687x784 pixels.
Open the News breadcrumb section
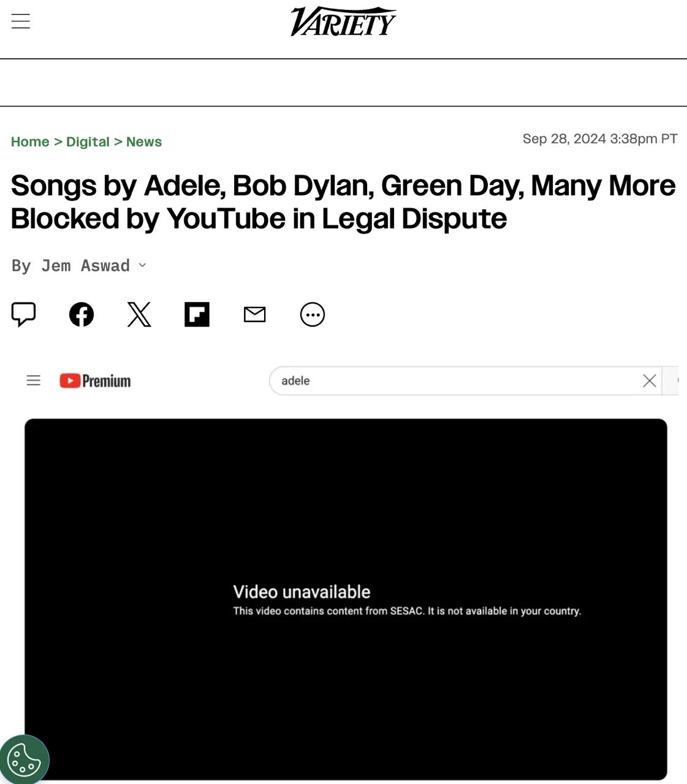click(144, 142)
